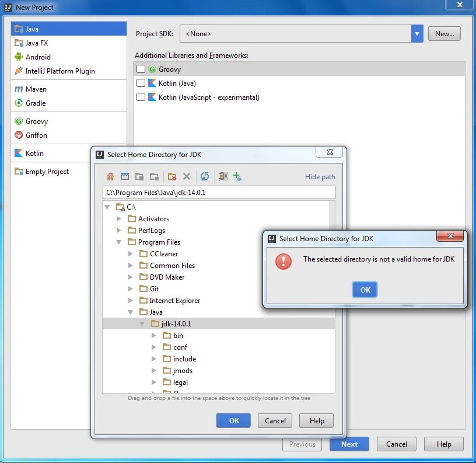The width and height of the screenshot is (476, 463).
Task: Select Kotlin project type in sidebar
Action: (x=51, y=154)
